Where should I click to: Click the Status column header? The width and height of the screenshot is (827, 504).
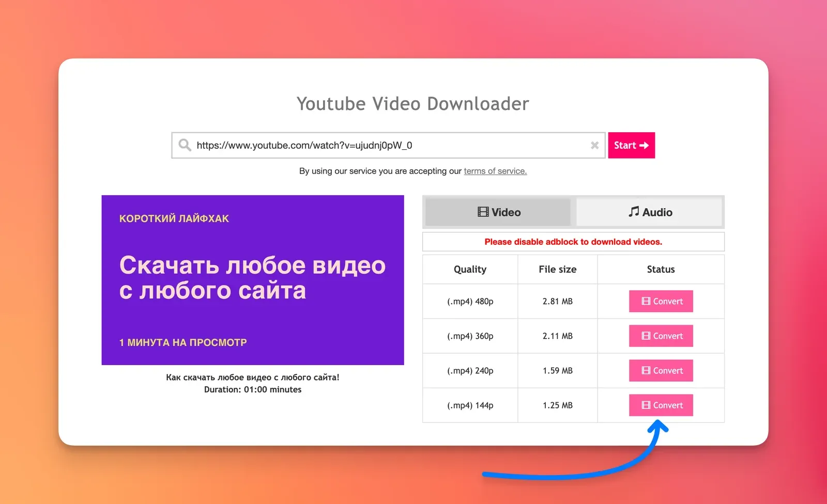point(661,270)
